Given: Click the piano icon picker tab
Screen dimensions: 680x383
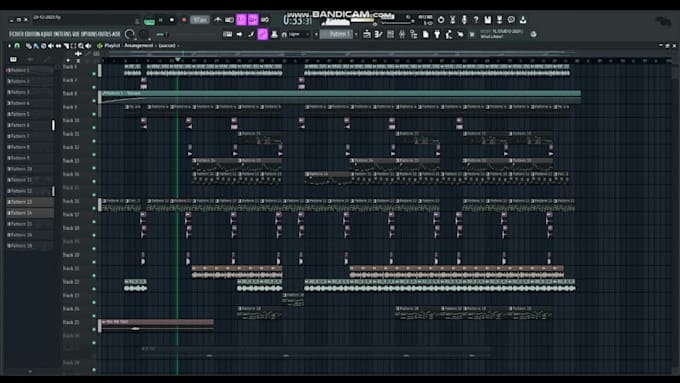Looking at the screenshot, I should click(x=13, y=59).
